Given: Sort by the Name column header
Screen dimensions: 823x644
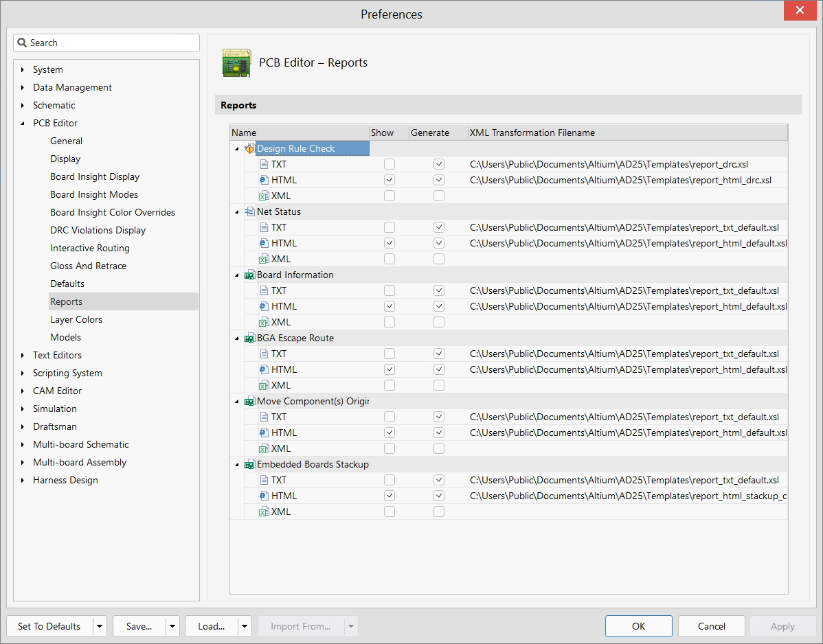Looking at the screenshot, I should (299, 133).
